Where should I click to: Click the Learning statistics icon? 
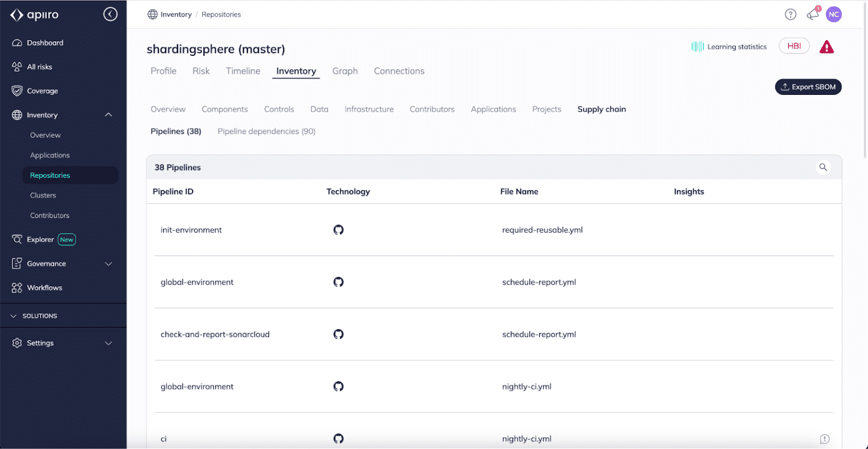point(697,46)
